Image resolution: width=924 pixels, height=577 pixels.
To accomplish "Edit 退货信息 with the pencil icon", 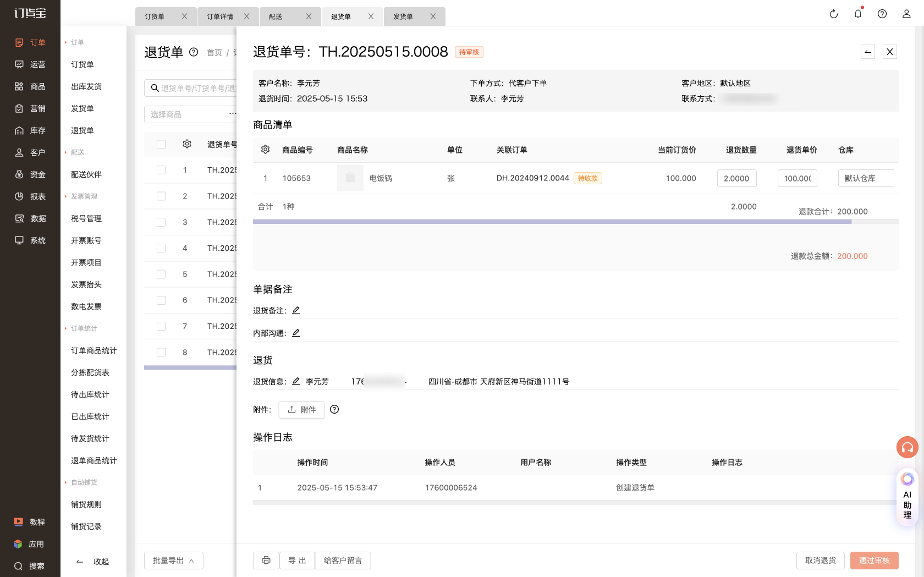I will 296,381.
